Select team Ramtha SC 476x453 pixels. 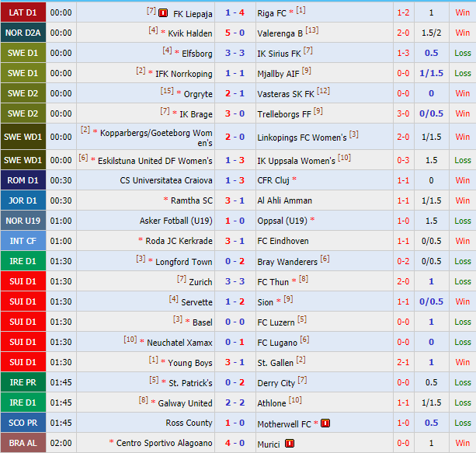[192, 200]
